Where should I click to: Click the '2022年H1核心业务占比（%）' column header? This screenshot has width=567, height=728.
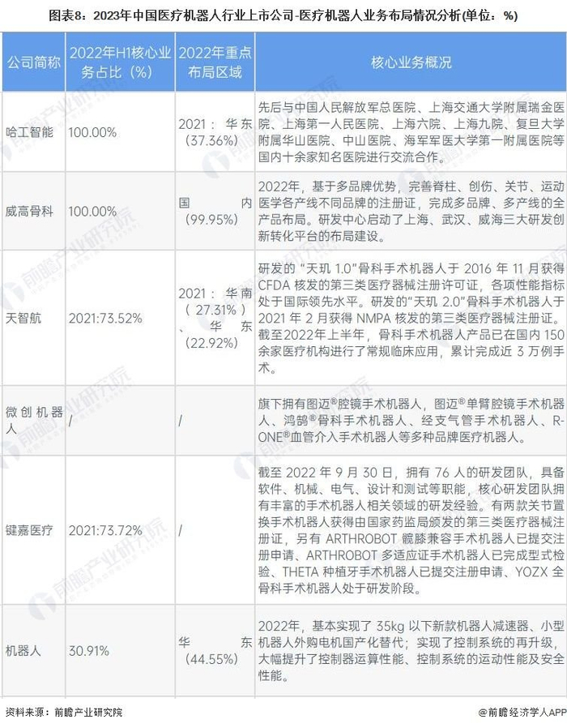point(120,62)
